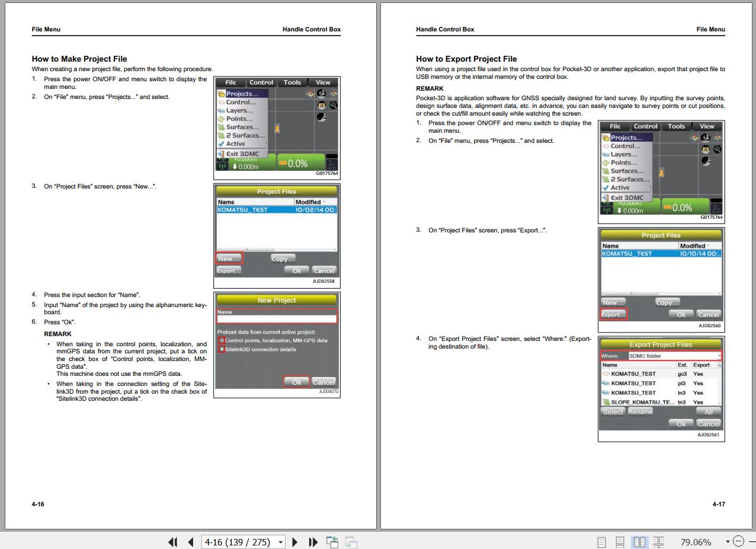Toggle Sitelink3D connection details checkbox
Screen dimensions: 756x549
[222, 349]
